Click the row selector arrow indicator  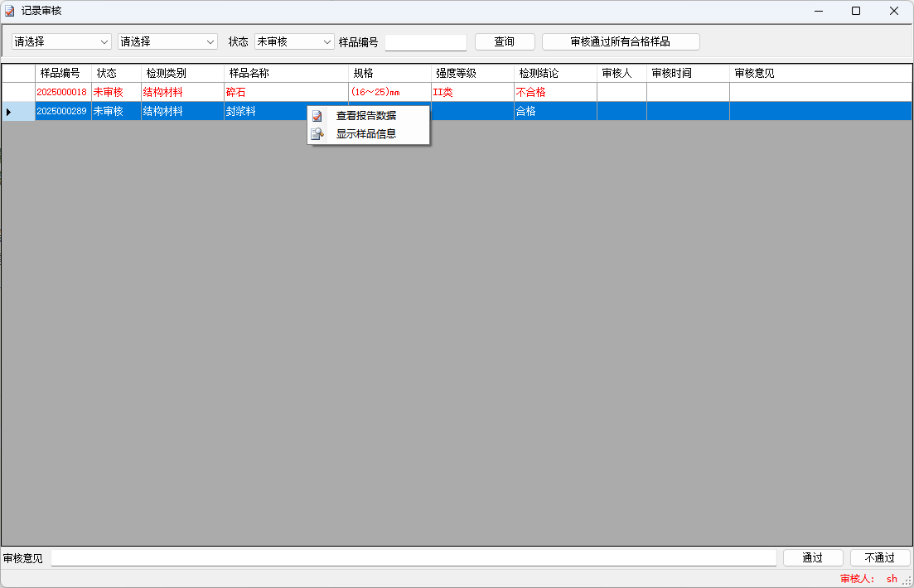9,111
